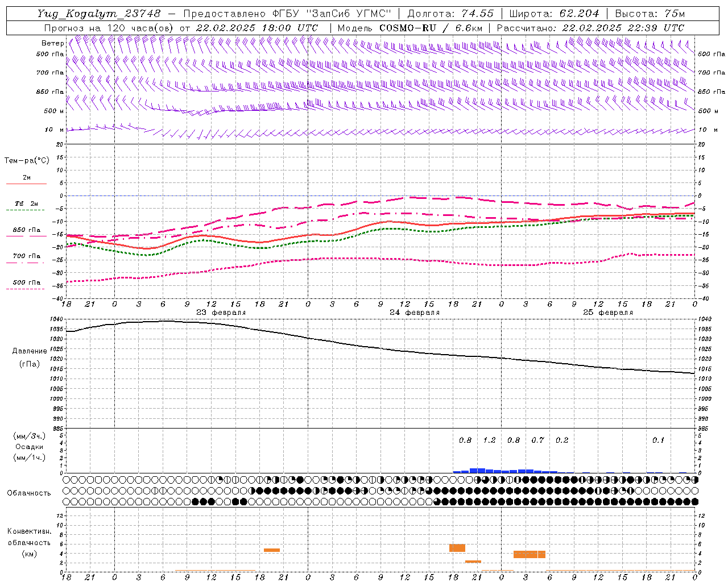Click the Модель COSMO-RU / 6.6км label

pos(409,28)
